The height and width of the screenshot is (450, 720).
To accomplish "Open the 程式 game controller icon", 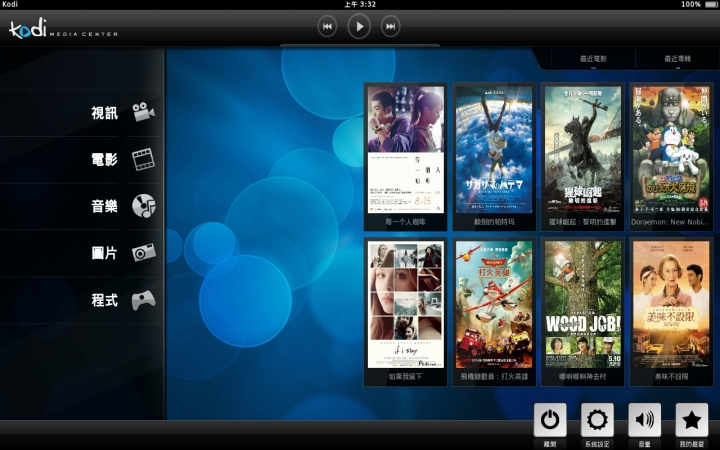I will point(144,300).
